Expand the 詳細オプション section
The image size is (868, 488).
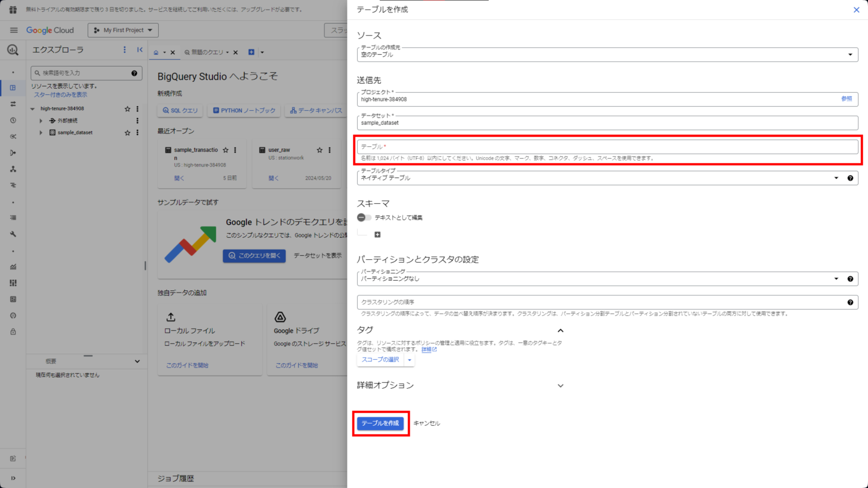tap(560, 385)
